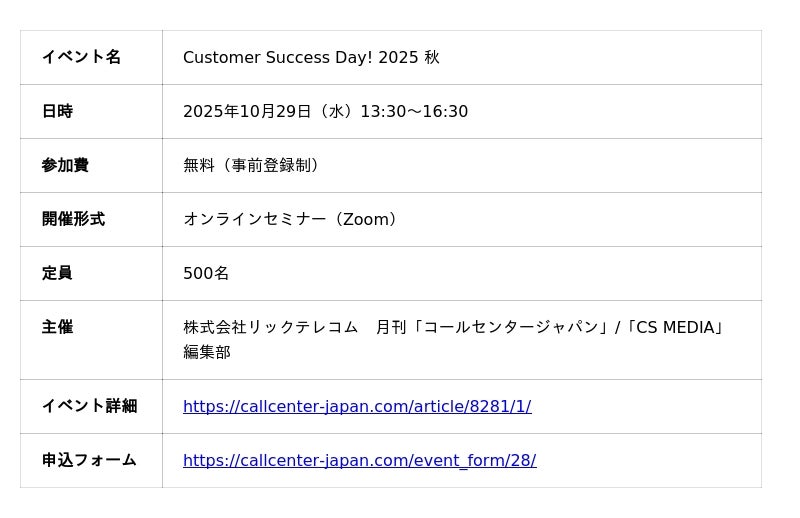This screenshot has width=800, height=518.
Task: Open the event_form/28/ application form link
Action: 359,460
